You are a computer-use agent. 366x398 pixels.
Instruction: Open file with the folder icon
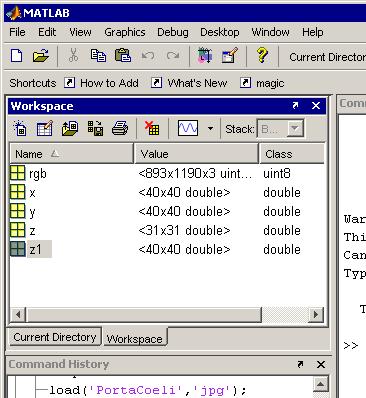[x=41, y=56]
